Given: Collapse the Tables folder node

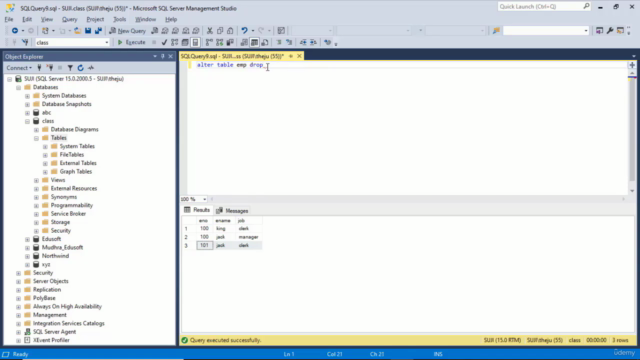Looking at the screenshot, I should (36, 138).
